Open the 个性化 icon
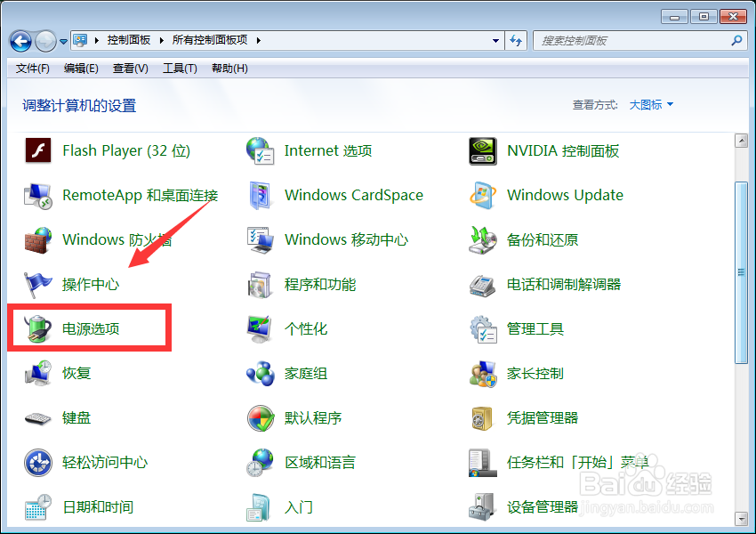 (261, 329)
